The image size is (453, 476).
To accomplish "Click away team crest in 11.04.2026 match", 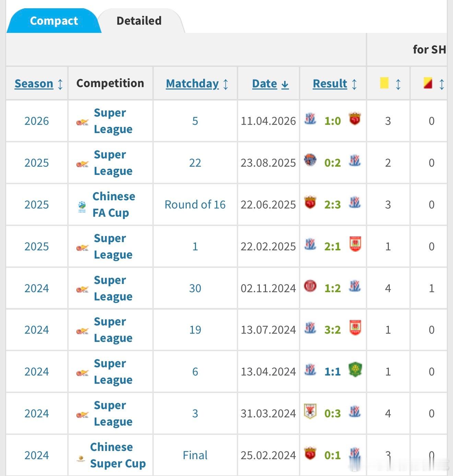I will [x=355, y=119].
